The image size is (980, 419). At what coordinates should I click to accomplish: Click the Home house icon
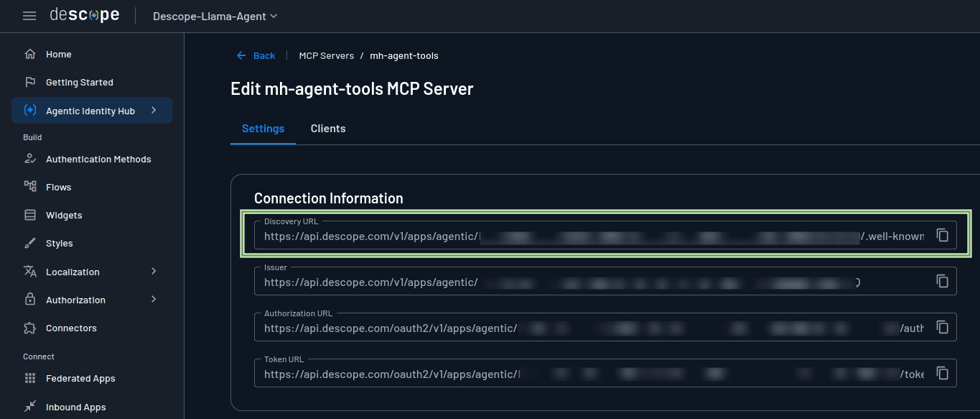pyautogui.click(x=30, y=54)
